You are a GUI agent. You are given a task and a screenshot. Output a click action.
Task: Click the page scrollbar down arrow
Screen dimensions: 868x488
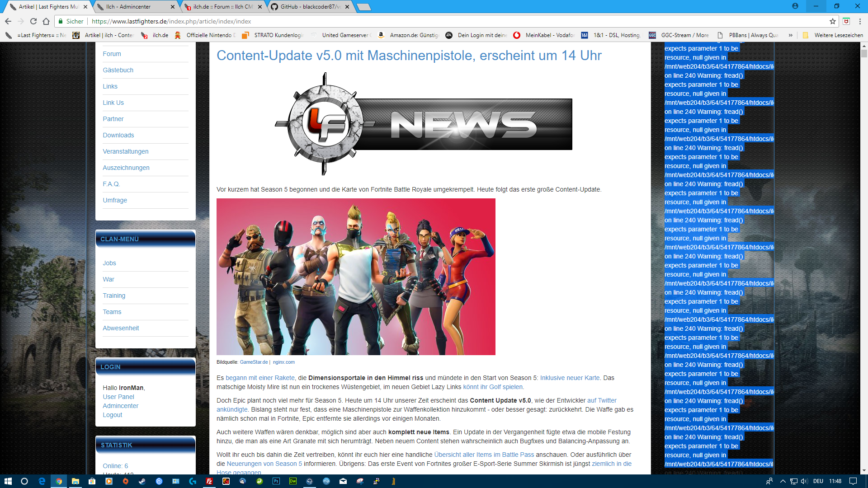(864, 470)
